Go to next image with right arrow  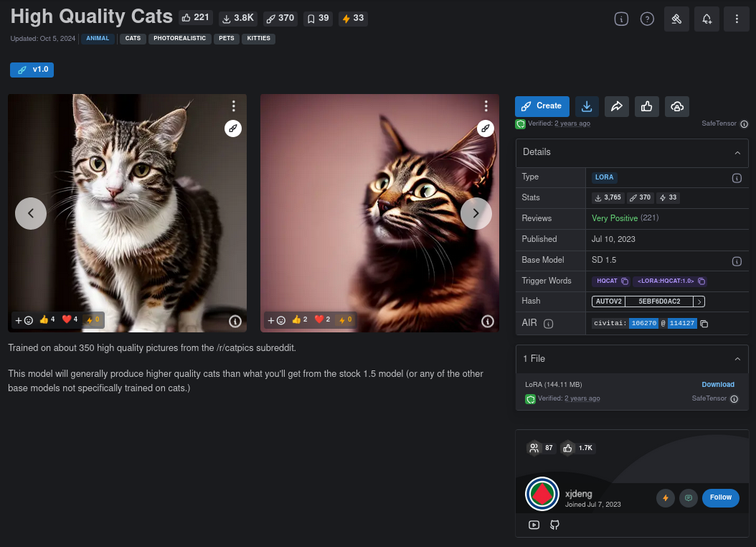(476, 213)
